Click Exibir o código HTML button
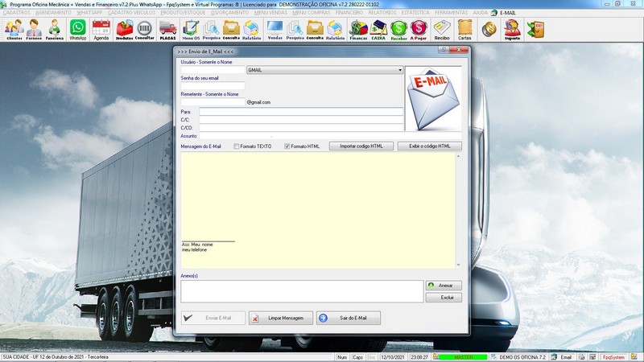Screen dimensions: 644x362 430,146
